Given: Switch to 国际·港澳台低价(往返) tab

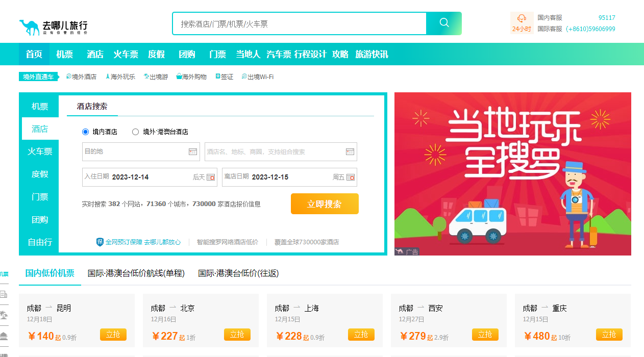Looking at the screenshot, I should click(238, 273).
